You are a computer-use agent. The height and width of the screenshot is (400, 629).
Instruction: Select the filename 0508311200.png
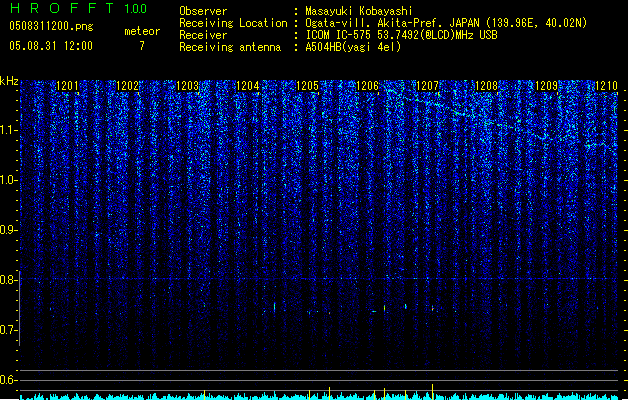pyautogui.click(x=51, y=26)
